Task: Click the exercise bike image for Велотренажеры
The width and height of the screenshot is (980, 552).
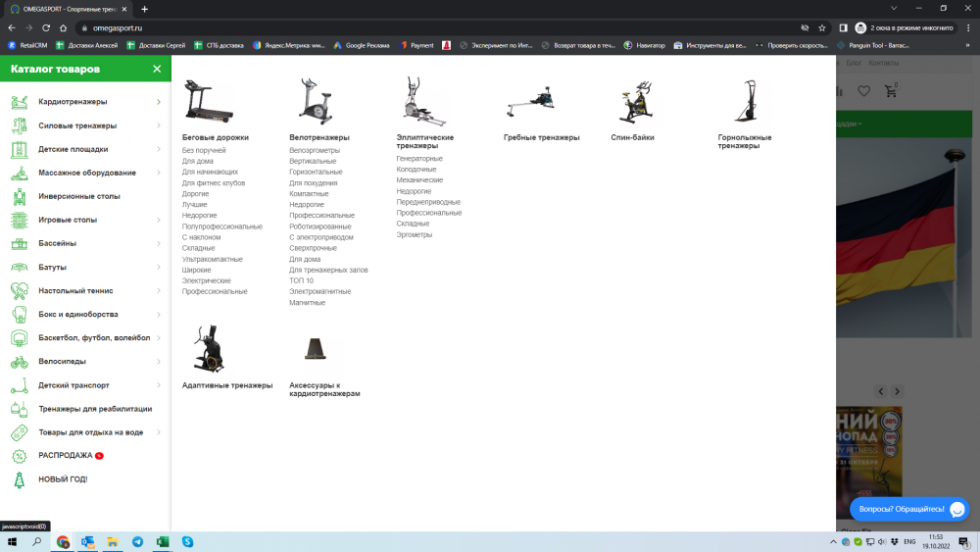Action: (x=315, y=101)
